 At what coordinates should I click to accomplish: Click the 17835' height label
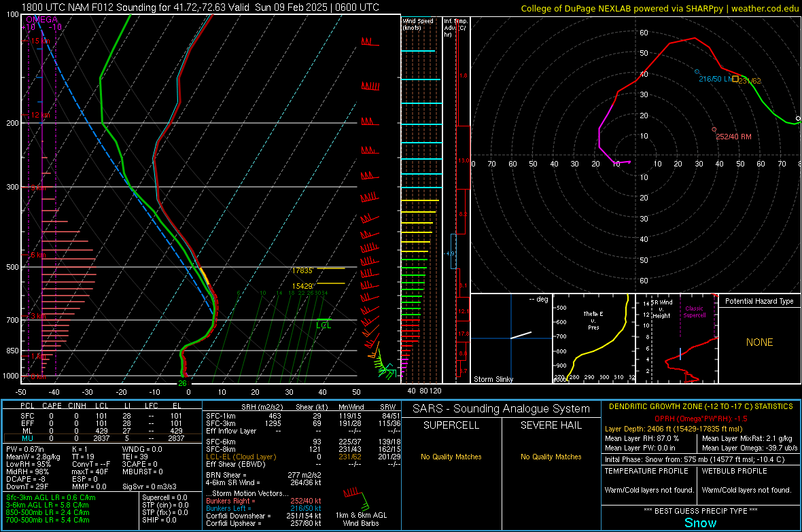[302, 270]
